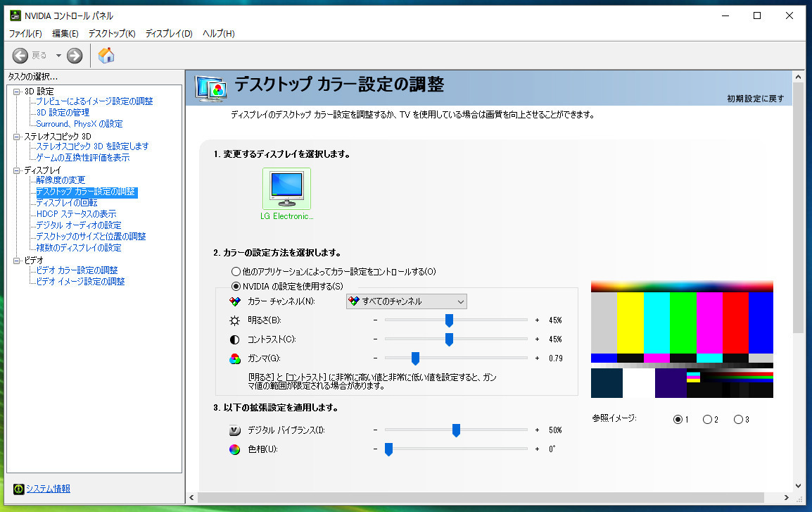The width and height of the screenshot is (812, 512).
Task: Click the 明るさ brightness slider thumb
Action: [449, 320]
